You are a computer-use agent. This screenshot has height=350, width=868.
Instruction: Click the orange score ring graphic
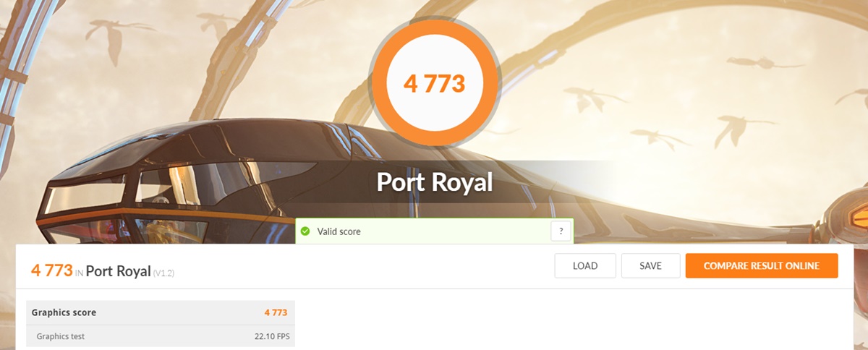click(434, 83)
